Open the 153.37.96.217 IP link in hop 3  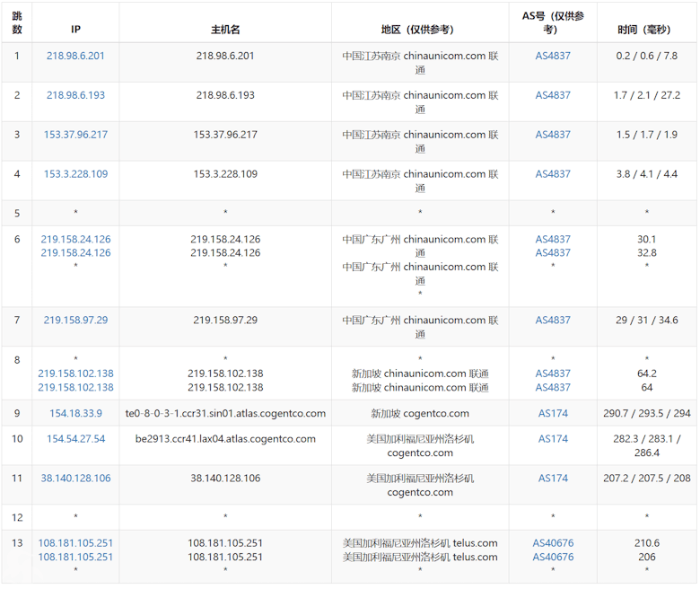75,135
